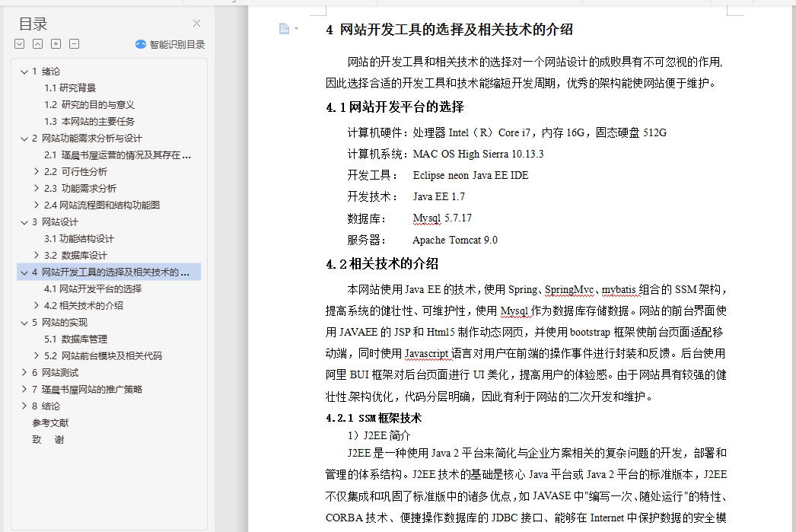Click the minus icon to lower heading level
The image size is (796, 532).
(74, 44)
